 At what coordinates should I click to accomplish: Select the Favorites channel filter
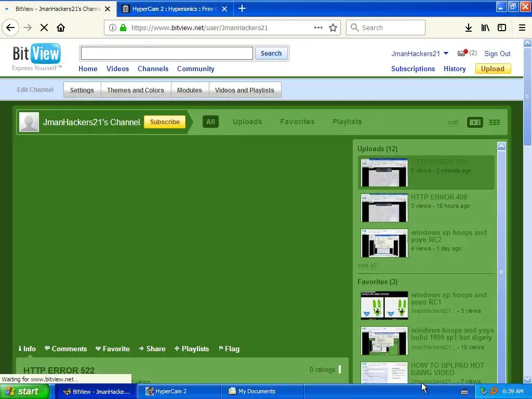(297, 122)
